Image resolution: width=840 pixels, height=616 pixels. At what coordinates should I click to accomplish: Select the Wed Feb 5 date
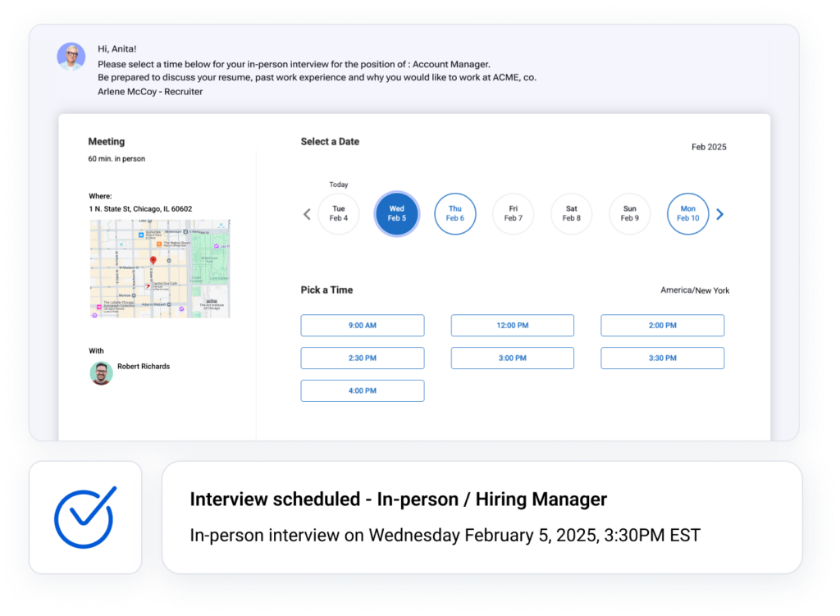[396, 213]
